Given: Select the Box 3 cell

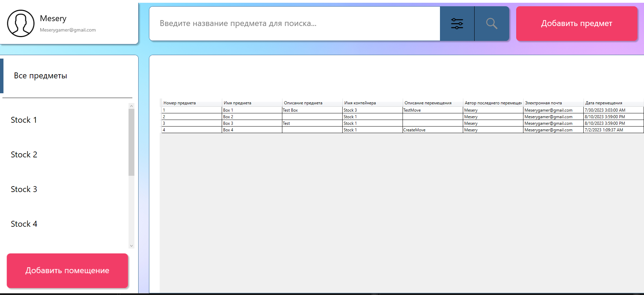Looking at the screenshot, I should (x=252, y=123).
